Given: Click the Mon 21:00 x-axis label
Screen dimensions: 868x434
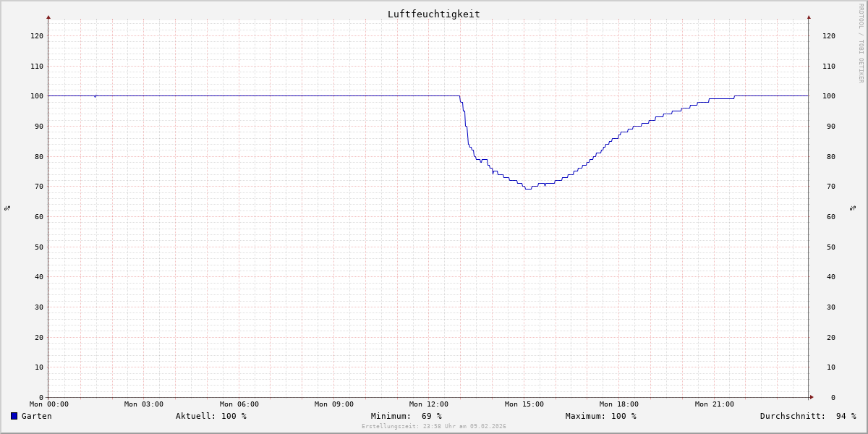Looking at the screenshot, I should (714, 404).
